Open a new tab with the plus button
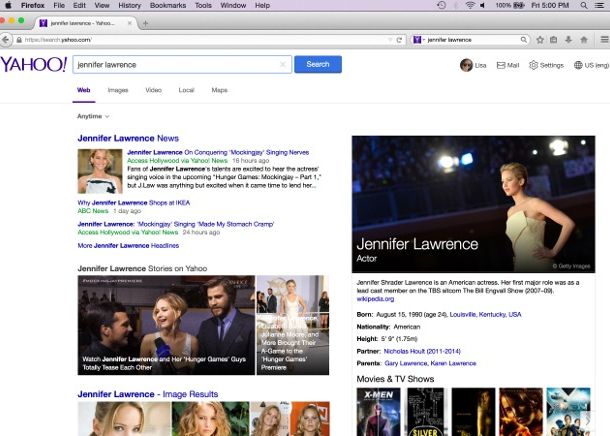The height and width of the screenshot is (436, 610). [x=146, y=23]
